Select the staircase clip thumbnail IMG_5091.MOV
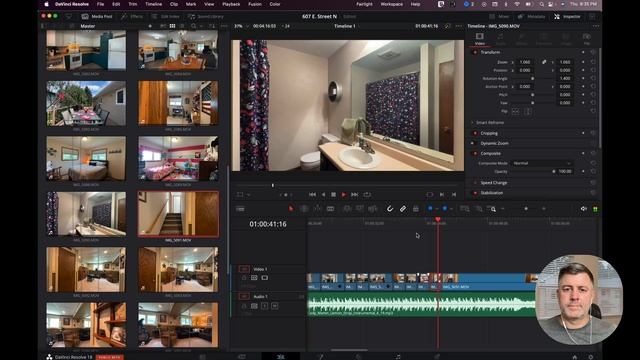 click(x=178, y=214)
